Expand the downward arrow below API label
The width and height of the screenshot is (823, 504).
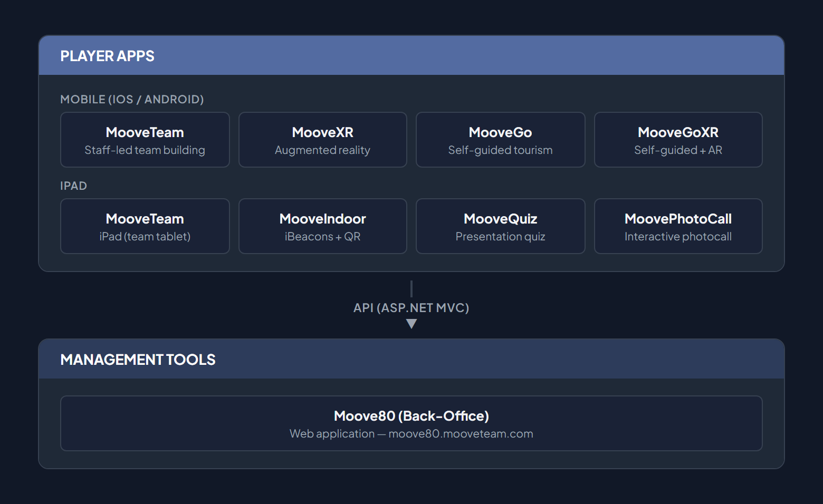(x=411, y=324)
